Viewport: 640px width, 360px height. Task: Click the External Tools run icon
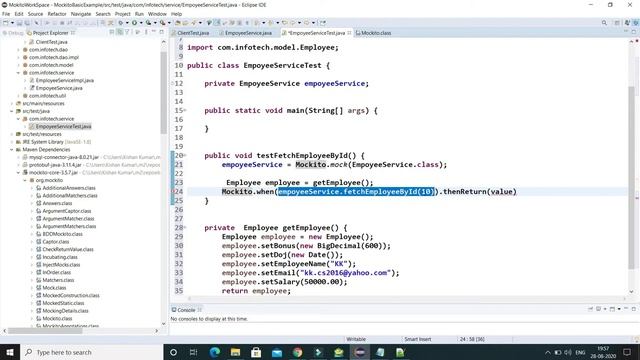pos(163,23)
